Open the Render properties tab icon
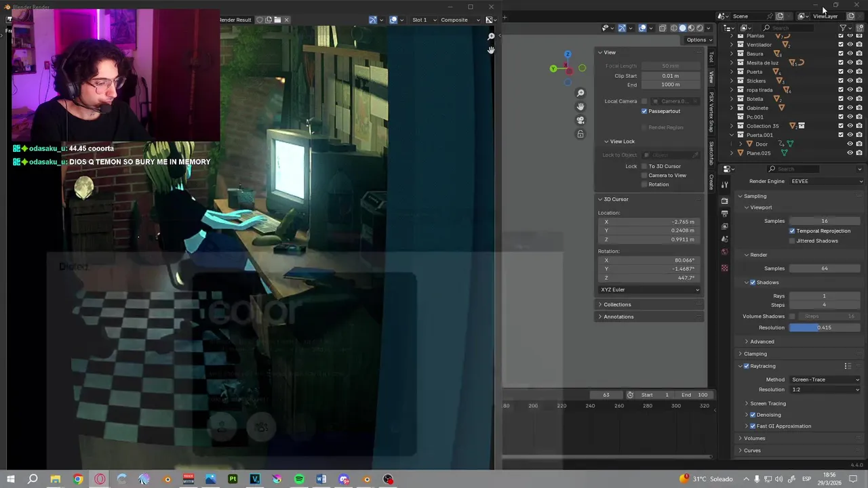868x488 pixels. 725,200
